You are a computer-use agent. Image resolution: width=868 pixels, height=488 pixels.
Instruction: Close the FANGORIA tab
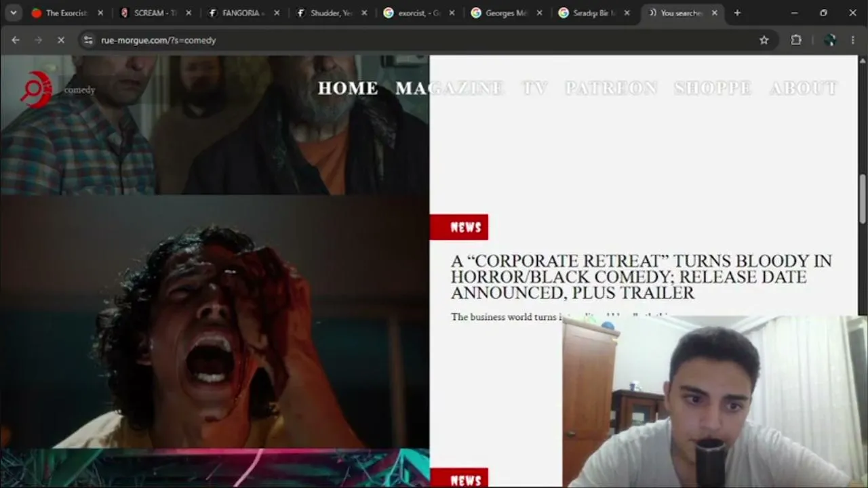click(x=277, y=13)
